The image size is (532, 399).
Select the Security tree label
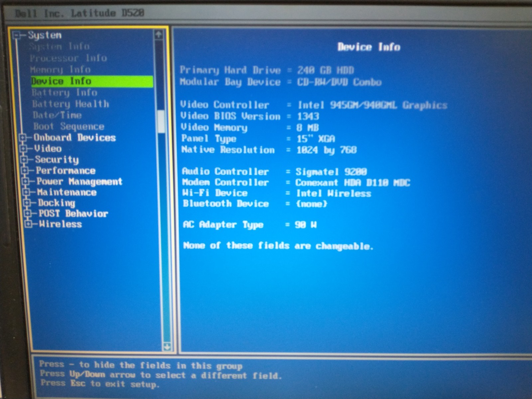(57, 160)
